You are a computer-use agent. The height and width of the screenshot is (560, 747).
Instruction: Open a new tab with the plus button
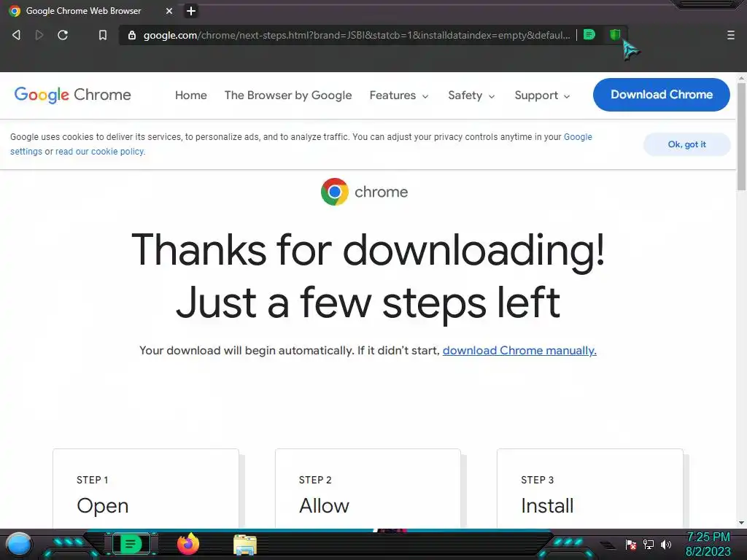point(191,11)
